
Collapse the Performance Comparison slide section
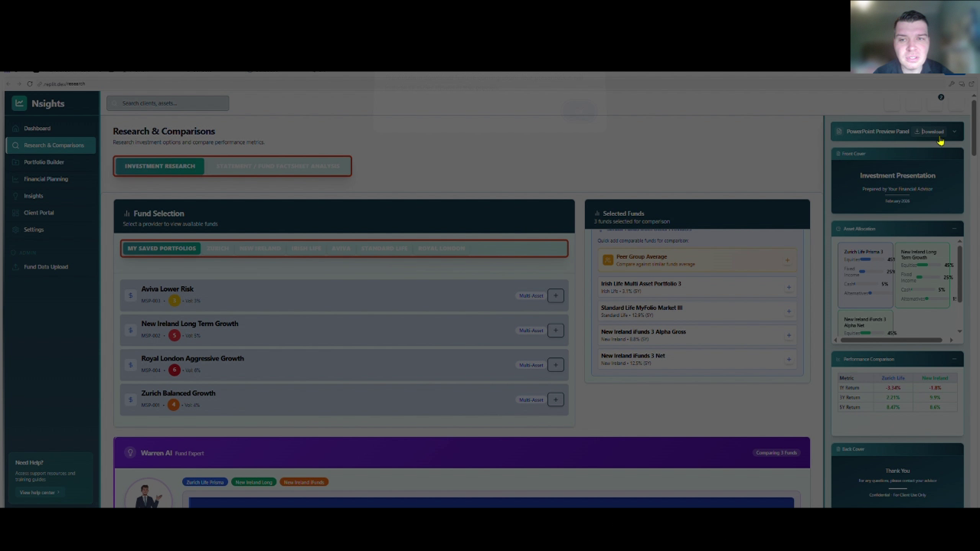[954, 359]
